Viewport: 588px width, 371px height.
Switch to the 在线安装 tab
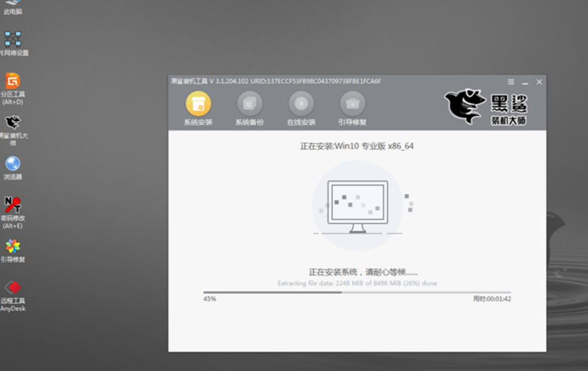tap(301, 108)
